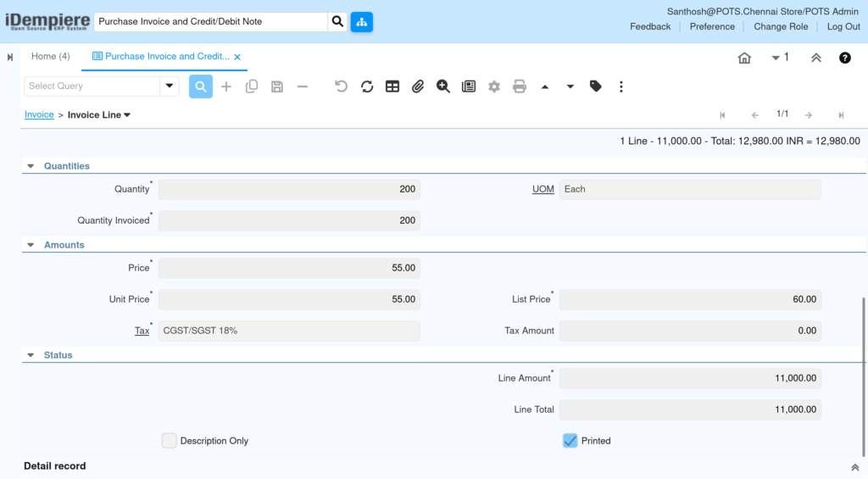
Task: Copy the record with duplicate icon
Action: pyautogui.click(x=251, y=86)
